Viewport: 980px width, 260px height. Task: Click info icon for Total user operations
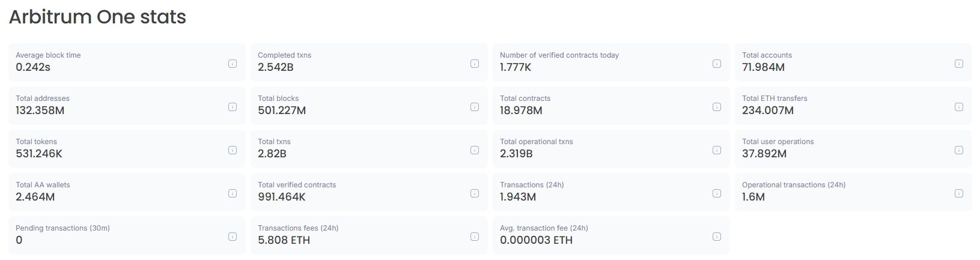pos(959,150)
